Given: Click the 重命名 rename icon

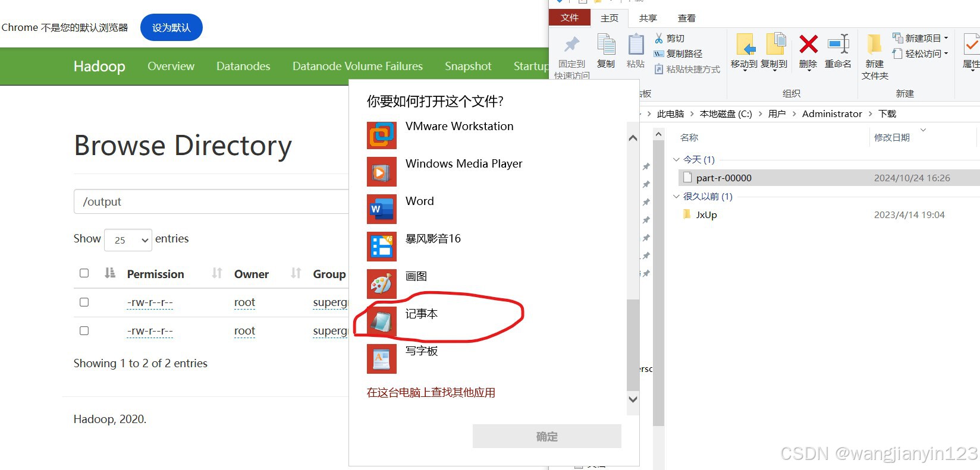Looking at the screenshot, I should 838,44.
